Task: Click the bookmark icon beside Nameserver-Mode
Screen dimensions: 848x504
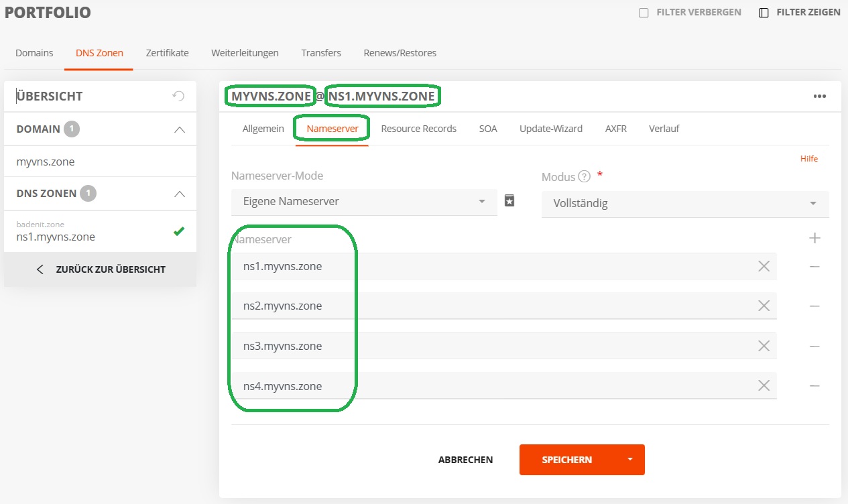Action: 509,200
